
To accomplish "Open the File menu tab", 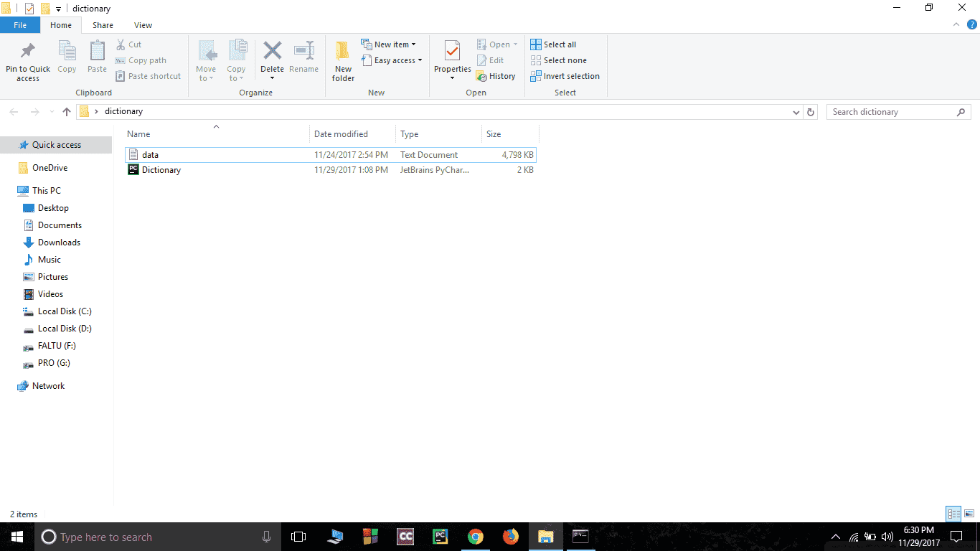I will (20, 25).
